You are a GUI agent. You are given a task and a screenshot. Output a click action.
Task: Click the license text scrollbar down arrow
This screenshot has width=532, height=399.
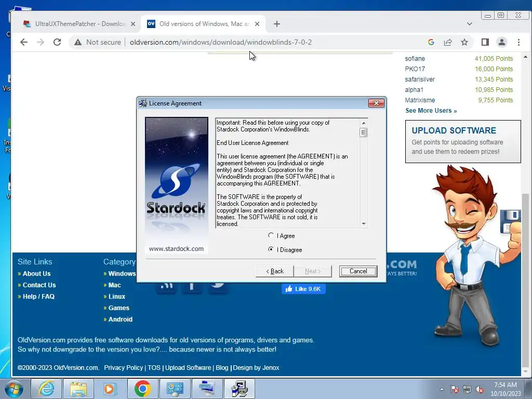pos(363,223)
